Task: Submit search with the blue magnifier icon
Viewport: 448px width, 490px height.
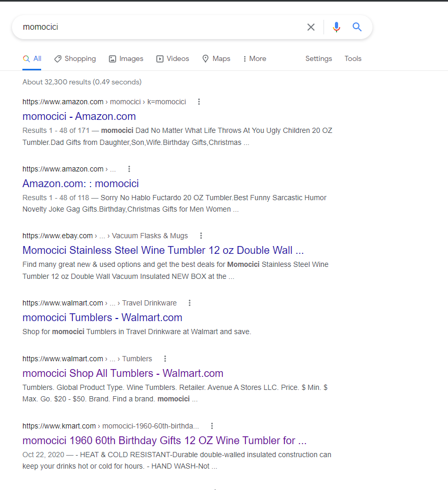Action: pyautogui.click(x=357, y=27)
